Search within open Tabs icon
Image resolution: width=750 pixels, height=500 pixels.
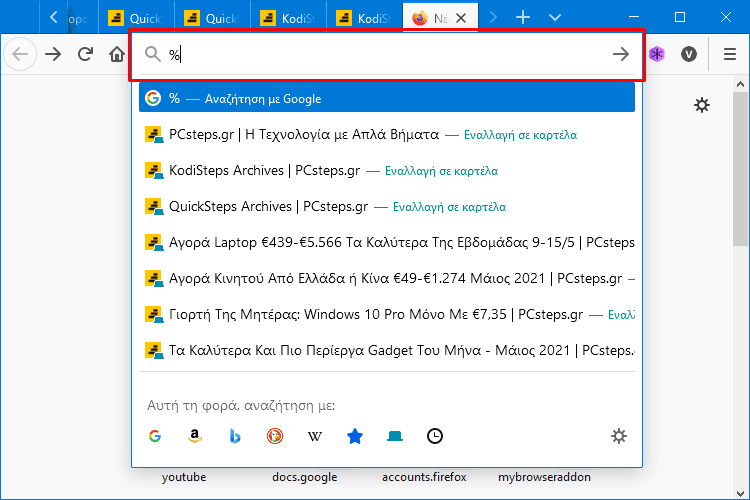(395, 436)
